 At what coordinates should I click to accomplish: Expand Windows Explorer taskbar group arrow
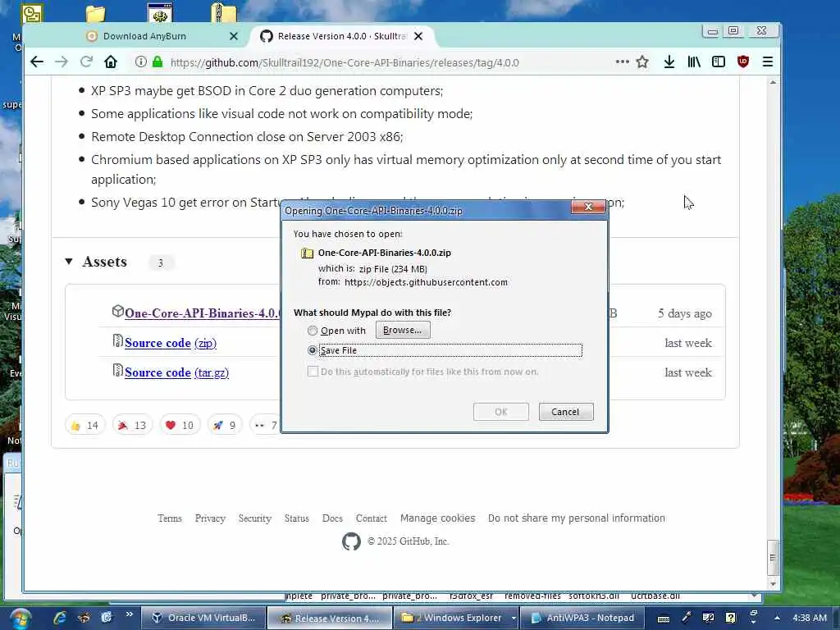tap(514, 619)
